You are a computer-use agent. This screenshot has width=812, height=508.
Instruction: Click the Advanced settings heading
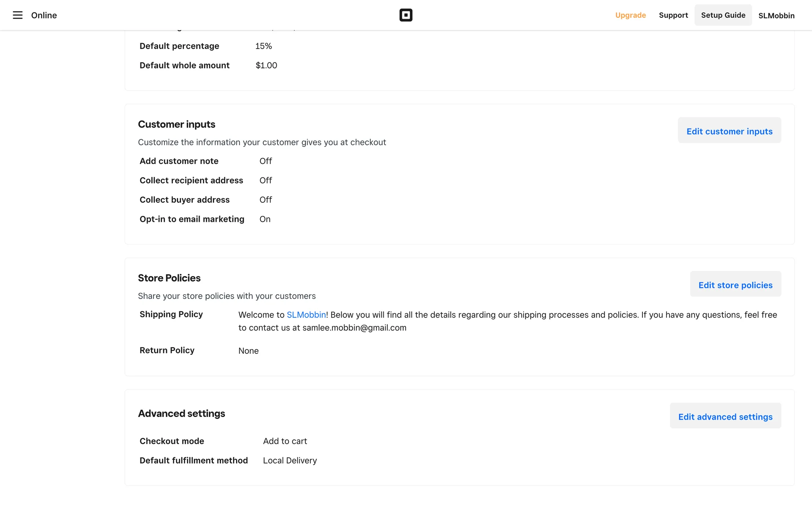[x=181, y=414]
